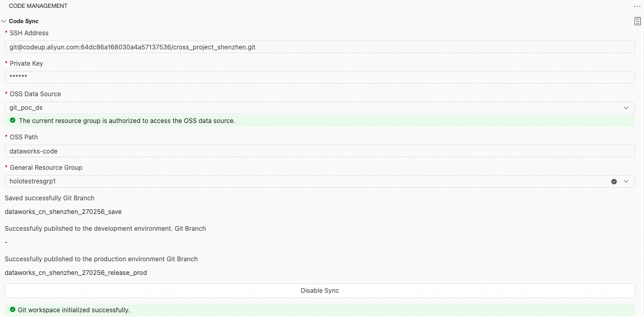Click branch name dataworks_cn_shenzhen_270256_save
Image resolution: width=644 pixels, height=317 pixels.
click(63, 212)
